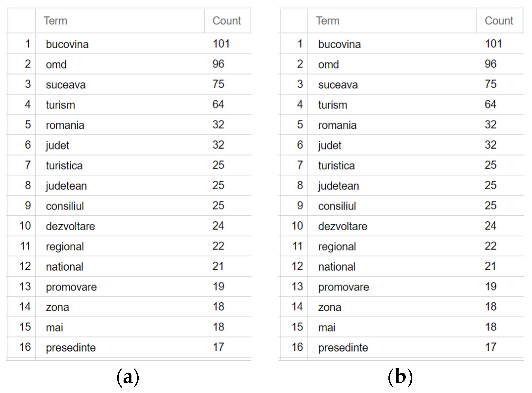The height and width of the screenshot is (393, 532).
Task: Select the 'omd' term in table (b)
Action: tap(328, 65)
